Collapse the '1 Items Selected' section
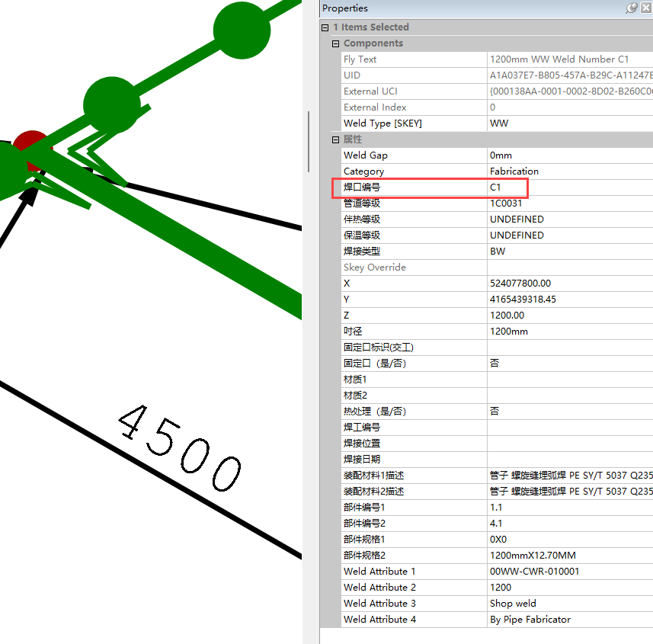The width and height of the screenshot is (653, 644). [325, 27]
